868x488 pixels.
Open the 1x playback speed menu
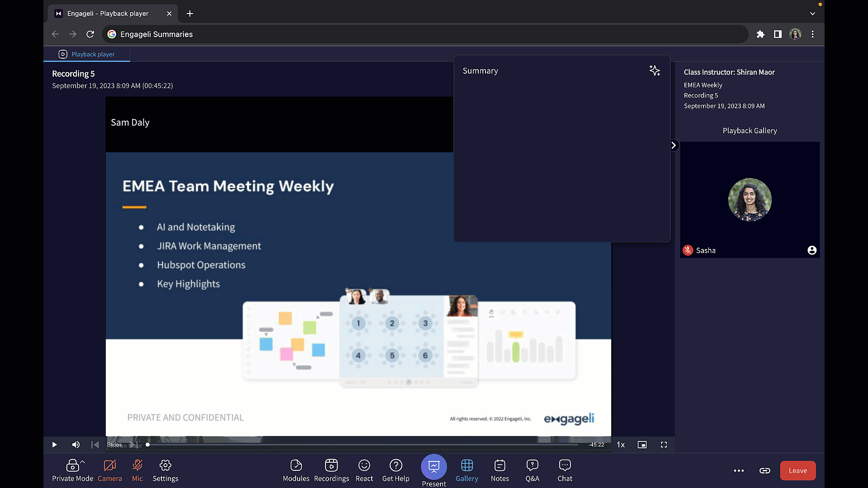tap(621, 445)
